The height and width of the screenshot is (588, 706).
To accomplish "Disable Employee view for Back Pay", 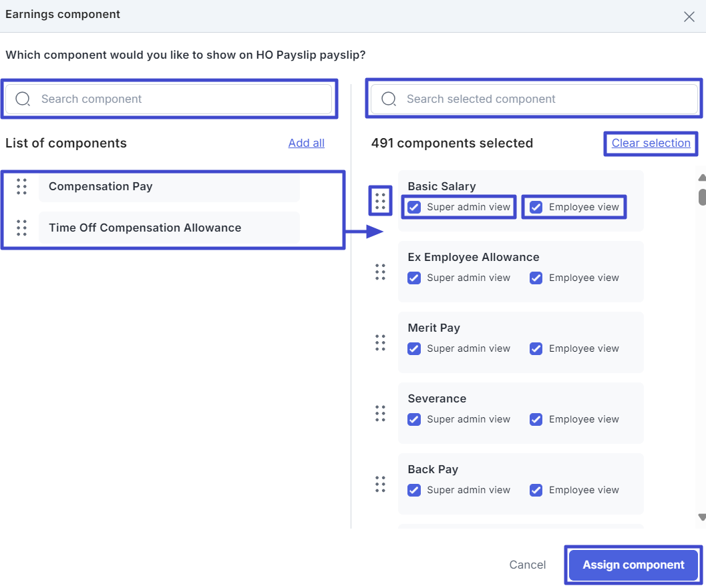I will [x=536, y=490].
